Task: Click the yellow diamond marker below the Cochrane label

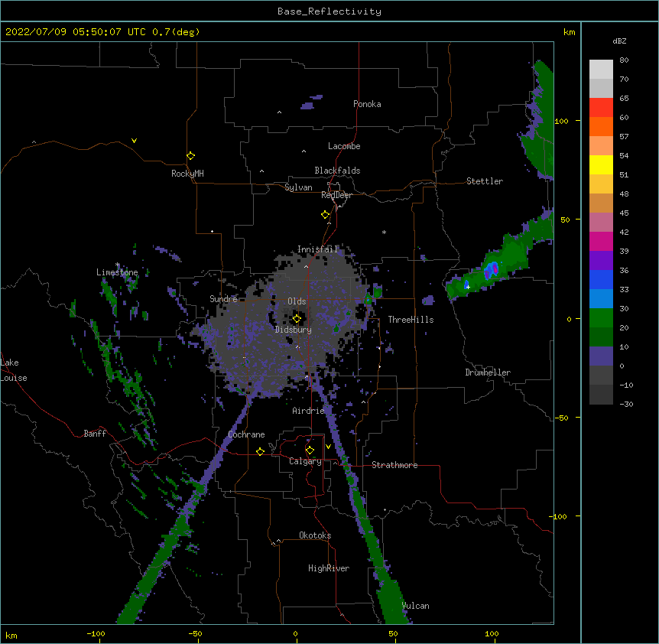Action: point(260,451)
